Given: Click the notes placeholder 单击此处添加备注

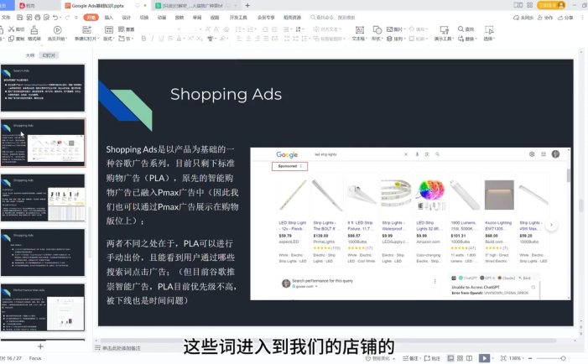Looking at the screenshot, I should [122, 348].
